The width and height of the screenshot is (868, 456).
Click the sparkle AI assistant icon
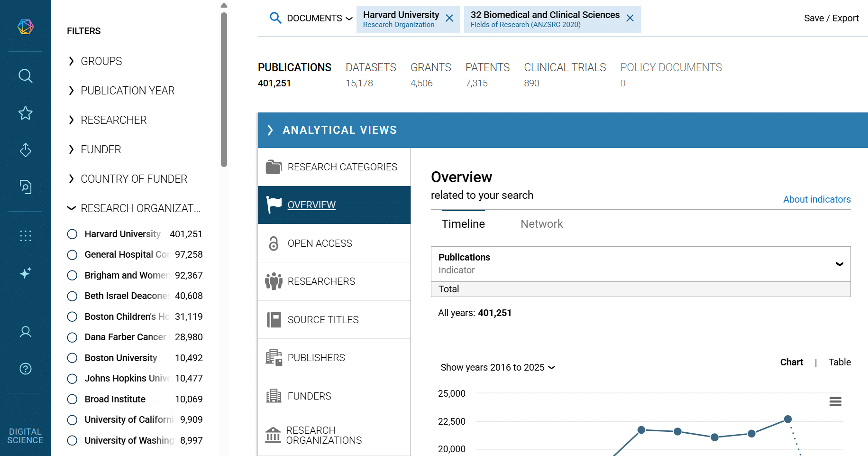tap(26, 273)
